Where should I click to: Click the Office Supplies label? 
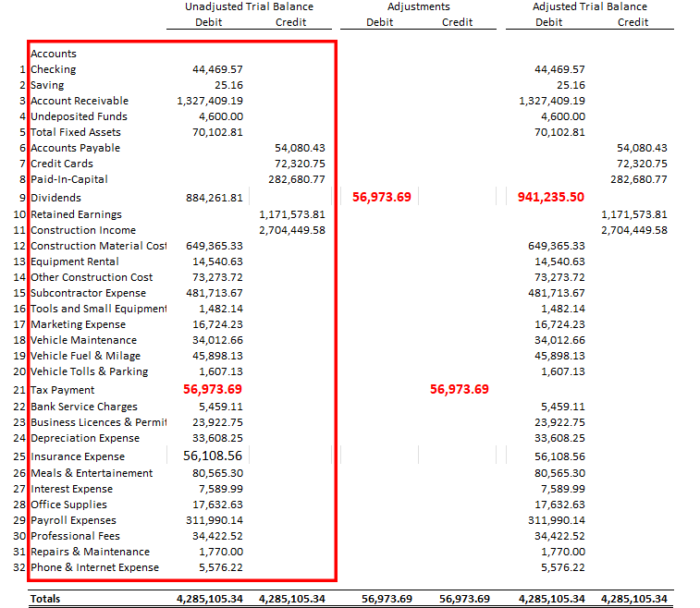(68, 505)
